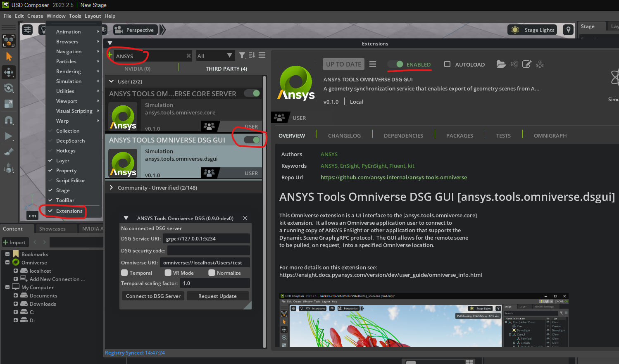Switch to the DEPENDENCIES tab
Image resolution: width=619 pixels, height=364 pixels.
403,136
